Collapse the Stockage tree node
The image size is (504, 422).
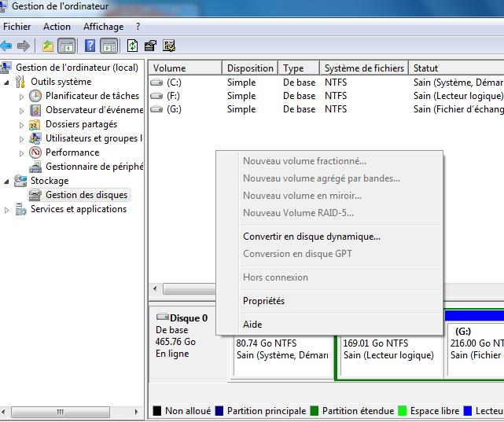point(7,182)
